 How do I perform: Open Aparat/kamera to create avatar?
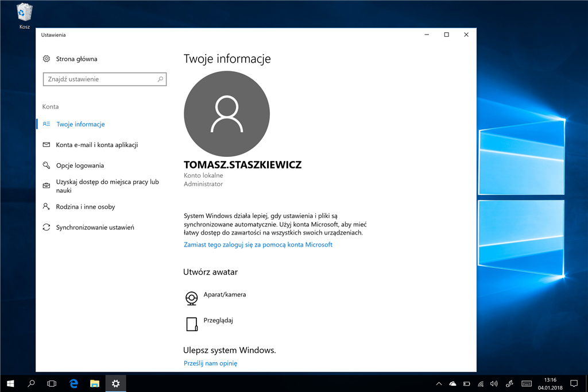pyautogui.click(x=225, y=295)
